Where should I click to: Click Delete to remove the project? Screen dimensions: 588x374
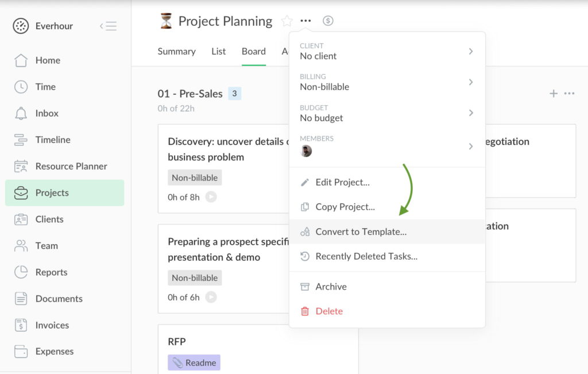point(329,311)
